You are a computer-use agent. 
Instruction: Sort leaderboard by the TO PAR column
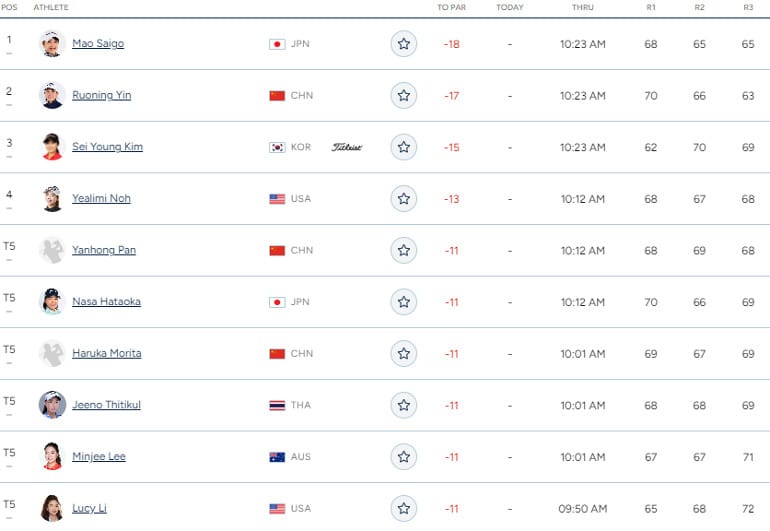[x=451, y=7]
